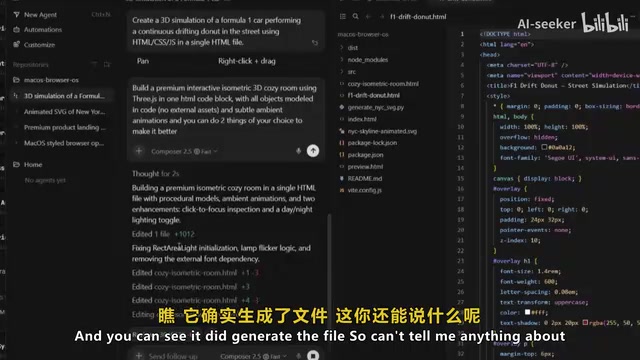Screen dimensions: 640x360
Task: Open nyc-skyline-animated.svg in the file tree
Action: coord(382,131)
